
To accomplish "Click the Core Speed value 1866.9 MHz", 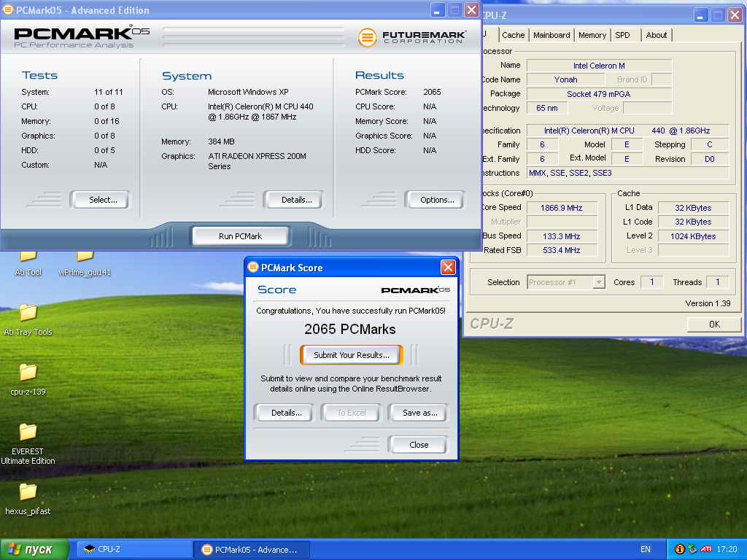I will click(x=562, y=208).
